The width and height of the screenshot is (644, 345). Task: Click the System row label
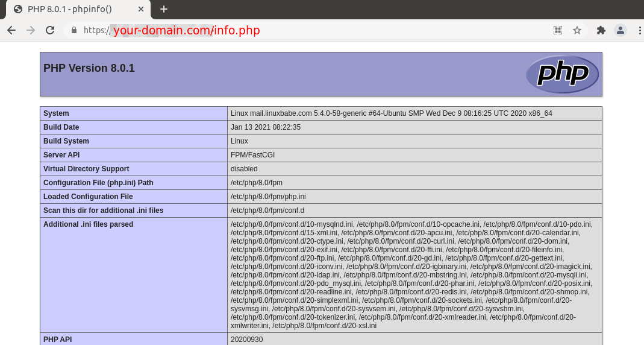pos(56,113)
